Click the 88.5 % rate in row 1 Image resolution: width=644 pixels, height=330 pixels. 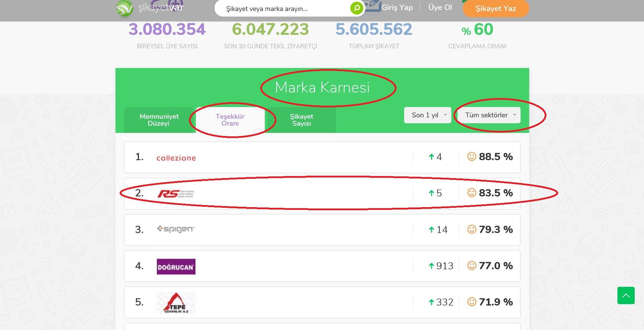pyautogui.click(x=496, y=157)
